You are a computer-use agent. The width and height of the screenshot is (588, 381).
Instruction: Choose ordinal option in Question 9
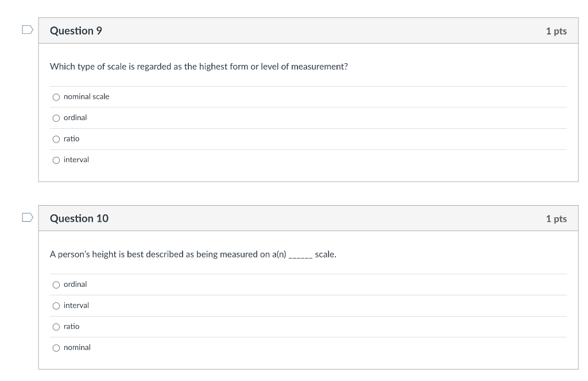pyautogui.click(x=56, y=117)
